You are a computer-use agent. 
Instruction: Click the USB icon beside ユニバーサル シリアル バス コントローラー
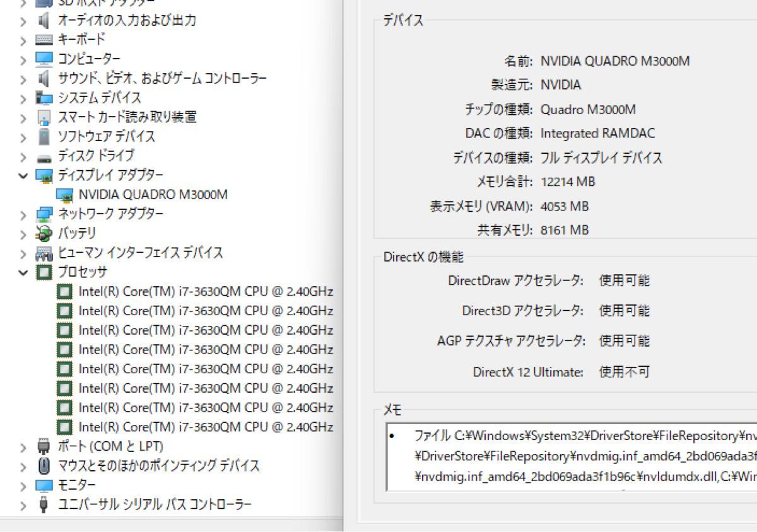[44, 505]
